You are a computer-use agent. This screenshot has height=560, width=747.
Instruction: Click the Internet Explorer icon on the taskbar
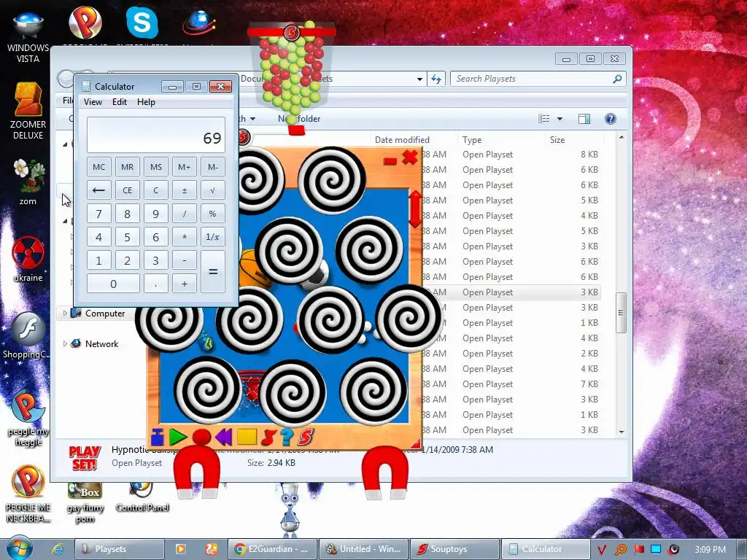(x=58, y=549)
